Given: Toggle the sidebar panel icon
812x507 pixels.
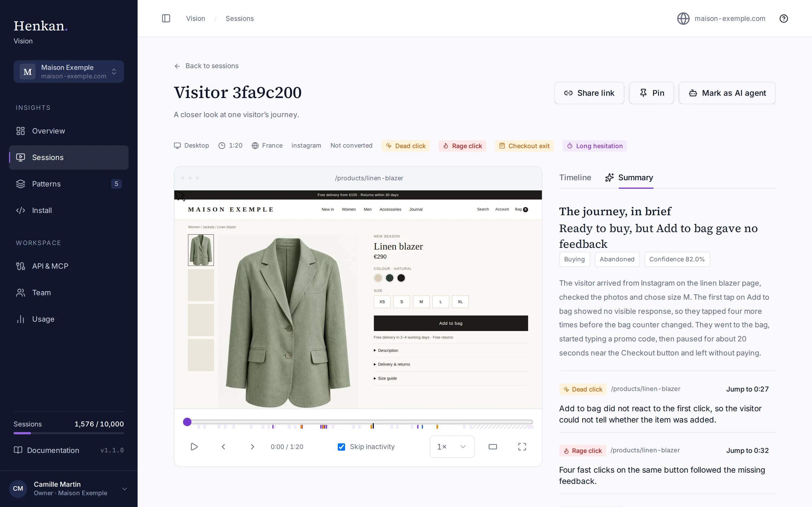Looking at the screenshot, I should tap(166, 18).
